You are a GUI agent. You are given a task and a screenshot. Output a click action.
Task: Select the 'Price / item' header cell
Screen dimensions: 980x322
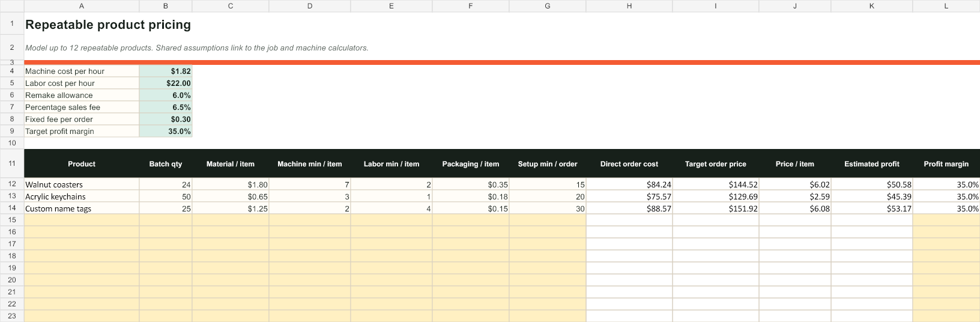point(795,163)
